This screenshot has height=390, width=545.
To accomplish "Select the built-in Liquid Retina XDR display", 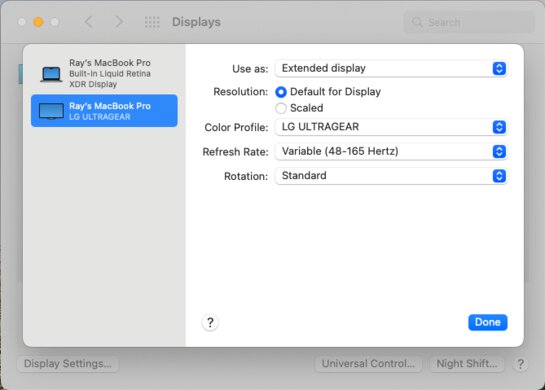I will 104,73.
